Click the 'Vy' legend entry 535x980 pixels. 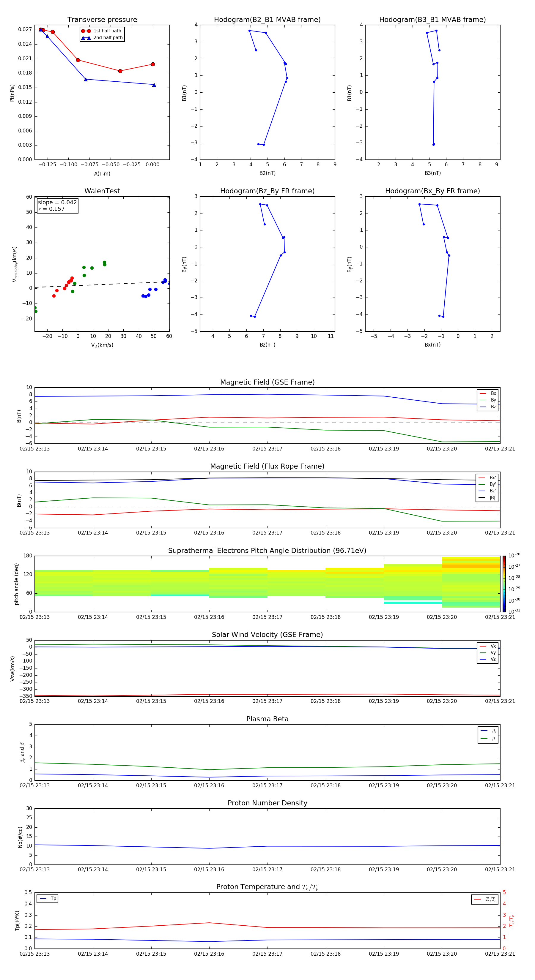coord(488,652)
